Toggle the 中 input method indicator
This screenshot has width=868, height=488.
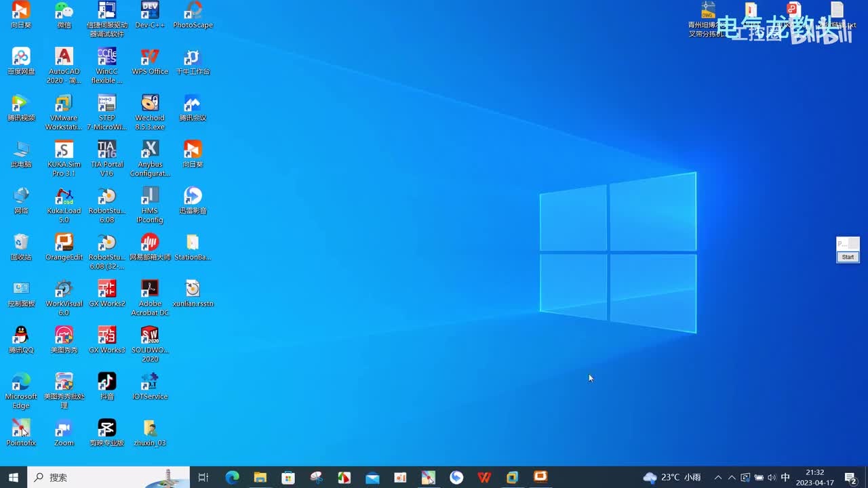(785, 477)
